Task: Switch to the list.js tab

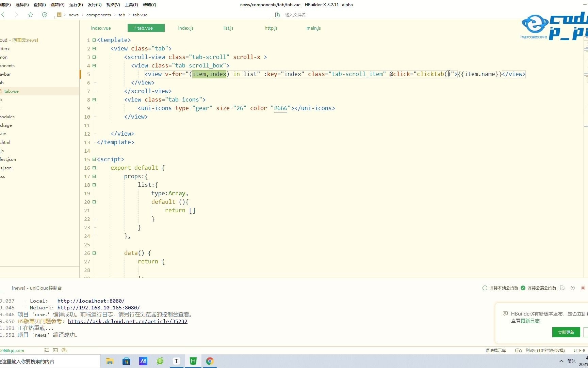Action: [228, 28]
